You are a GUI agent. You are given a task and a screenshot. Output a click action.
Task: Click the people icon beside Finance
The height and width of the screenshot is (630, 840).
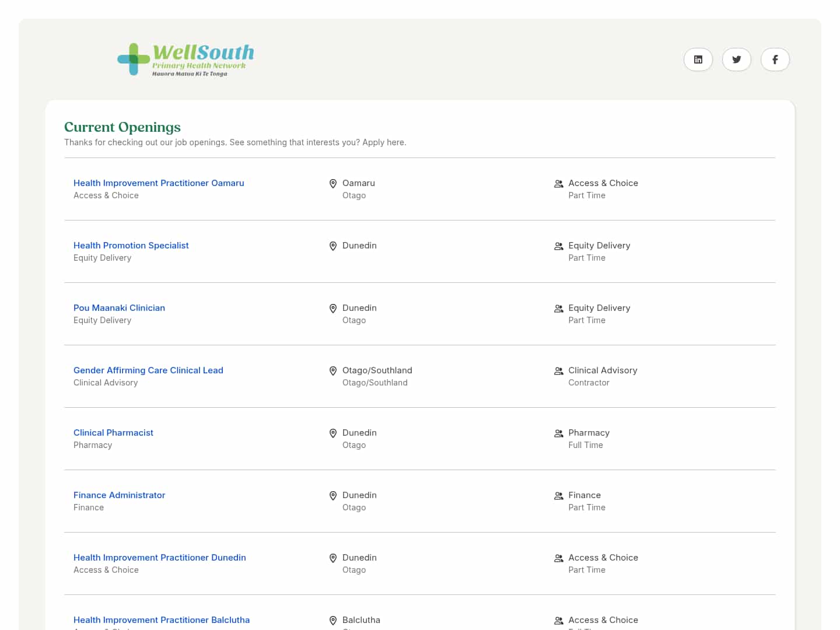[558, 496]
